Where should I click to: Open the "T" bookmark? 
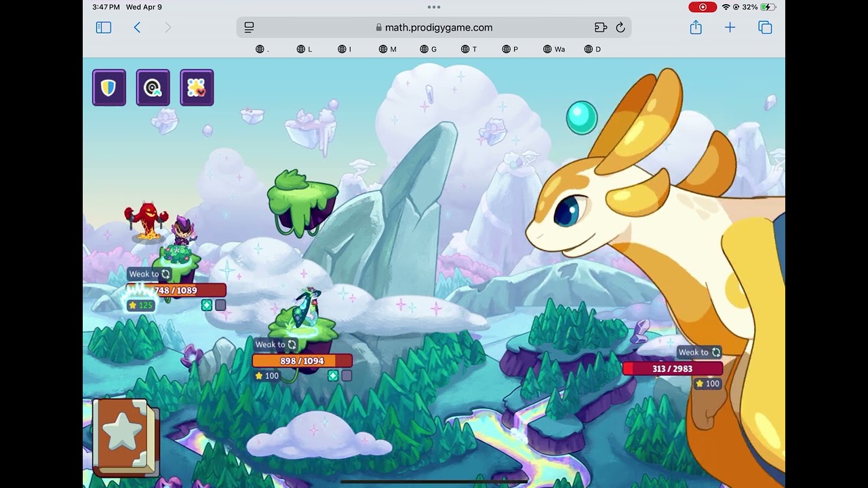[x=469, y=49]
